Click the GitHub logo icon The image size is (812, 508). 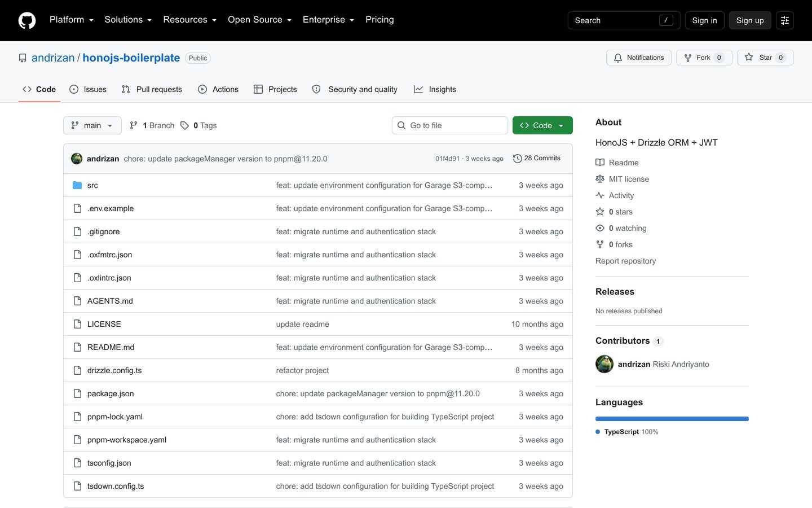coord(27,20)
